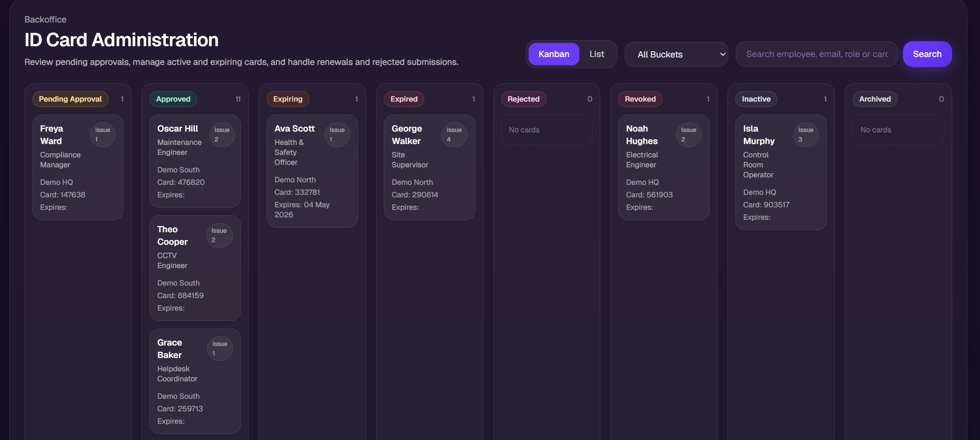Click George Walker's Issue 4 badge

click(454, 134)
